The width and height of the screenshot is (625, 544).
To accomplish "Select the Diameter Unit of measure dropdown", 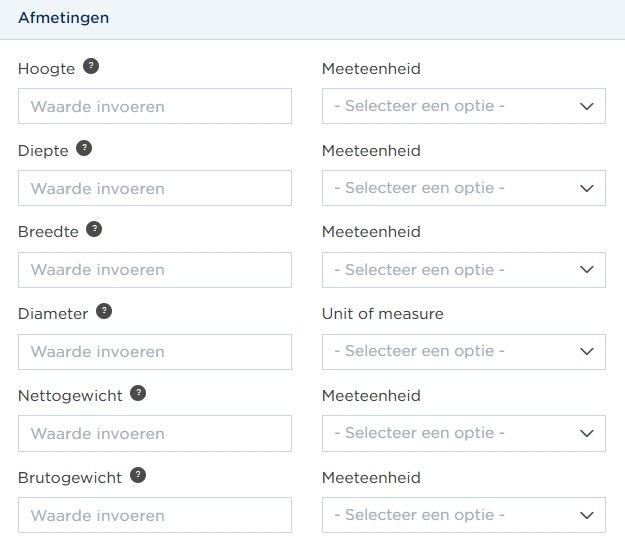I will (x=464, y=352).
